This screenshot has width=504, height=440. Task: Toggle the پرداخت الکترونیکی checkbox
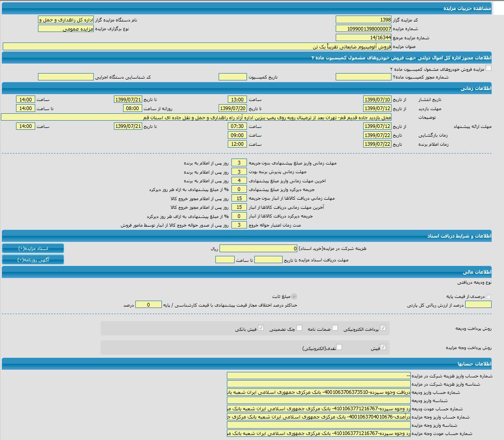[383, 328]
